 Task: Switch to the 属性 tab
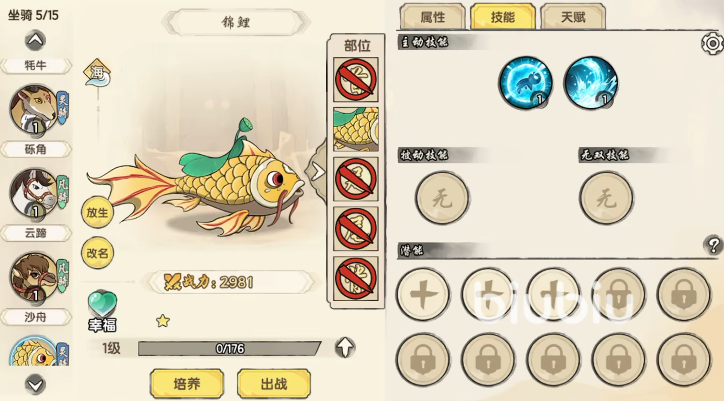pyautogui.click(x=433, y=17)
